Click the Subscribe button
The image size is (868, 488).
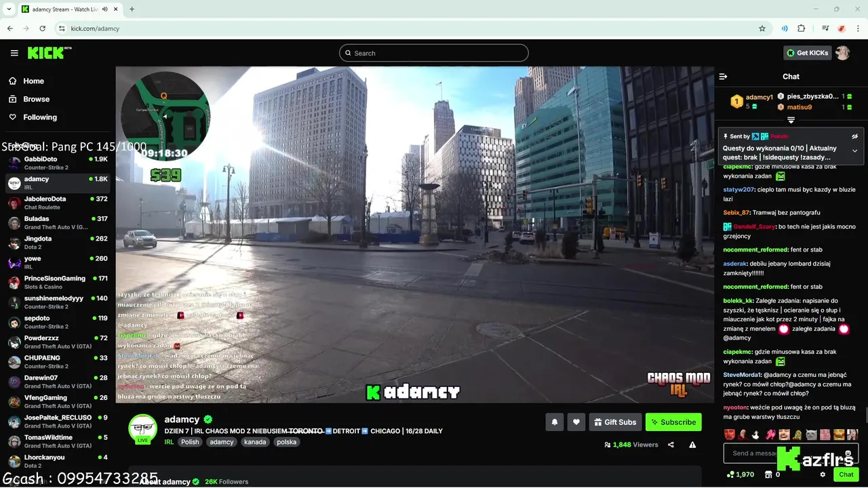[x=673, y=422]
